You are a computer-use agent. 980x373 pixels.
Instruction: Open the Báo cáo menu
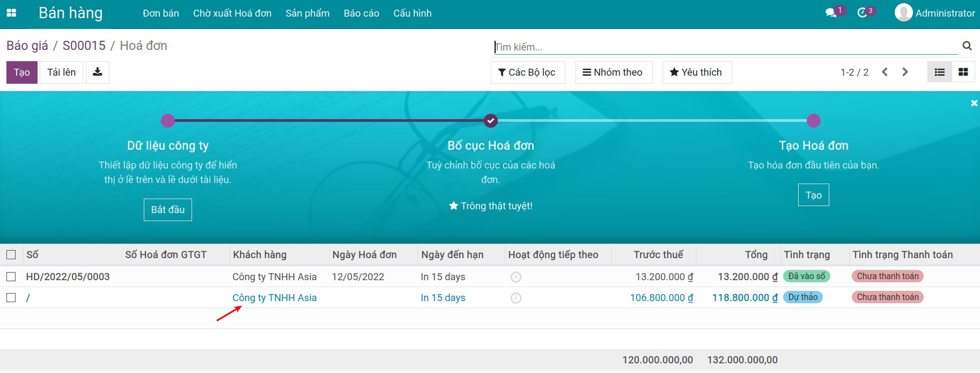click(362, 13)
